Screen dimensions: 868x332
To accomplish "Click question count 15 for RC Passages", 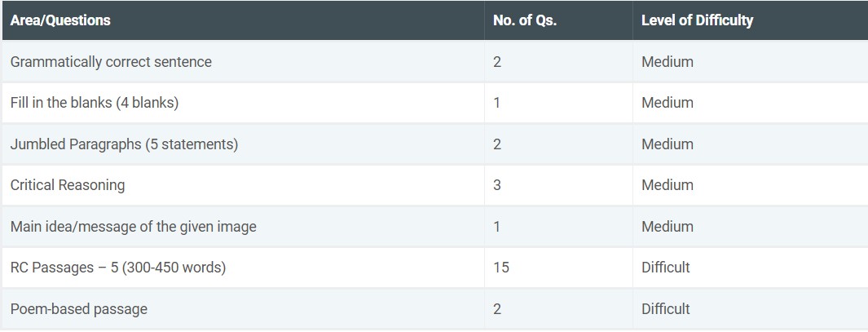I will point(501,268).
